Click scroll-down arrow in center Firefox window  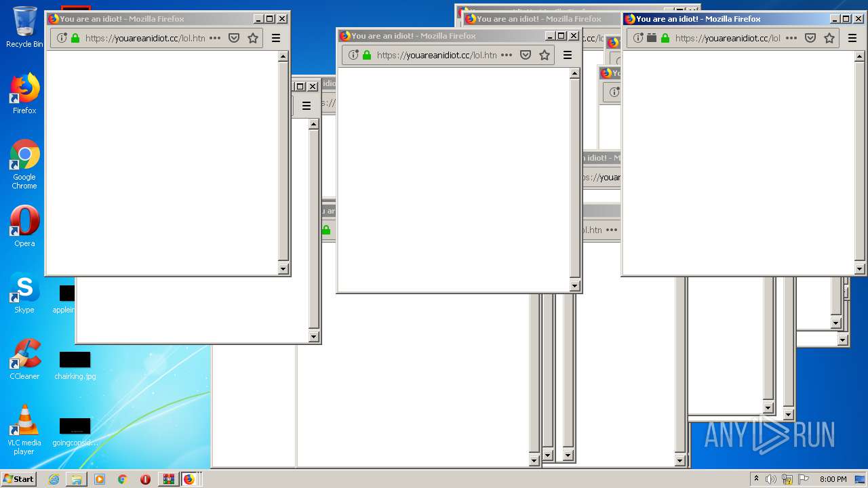pos(575,285)
